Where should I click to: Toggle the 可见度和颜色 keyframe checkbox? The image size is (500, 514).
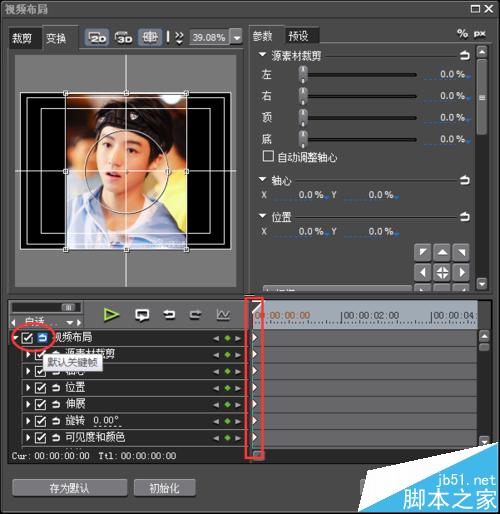[40, 437]
